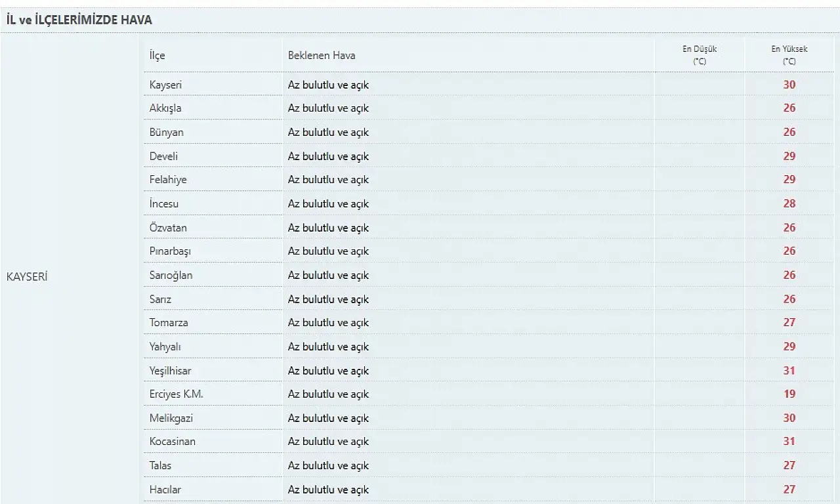Select the Kayseri district row name

point(165,85)
